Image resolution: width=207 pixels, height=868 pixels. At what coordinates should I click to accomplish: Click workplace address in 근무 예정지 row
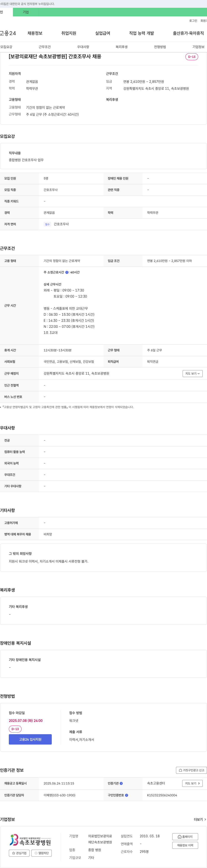(x=76, y=373)
